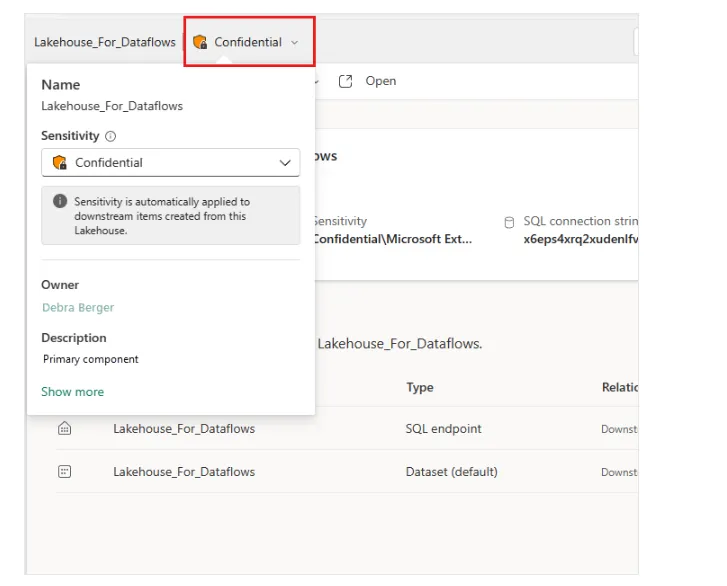Click Show more link in flyout
Image resolution: width=727 pixels, height=586 pixels.
(x=72, y=392)
